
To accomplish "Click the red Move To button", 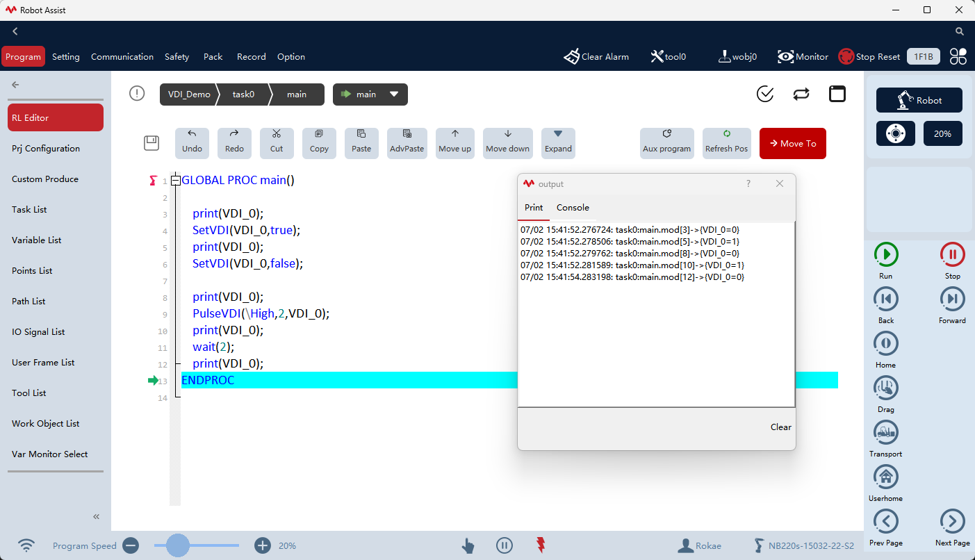I will click(793, 143).
